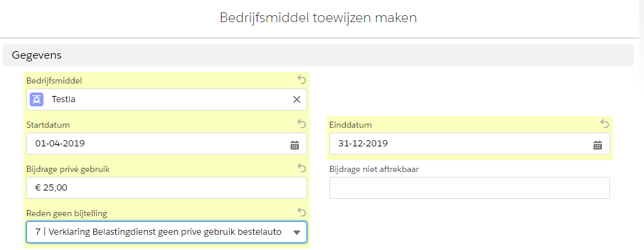Focus the Bijdrage privé gebruik amount field
This screenshot has width=644, height=250.
(166, 188)
